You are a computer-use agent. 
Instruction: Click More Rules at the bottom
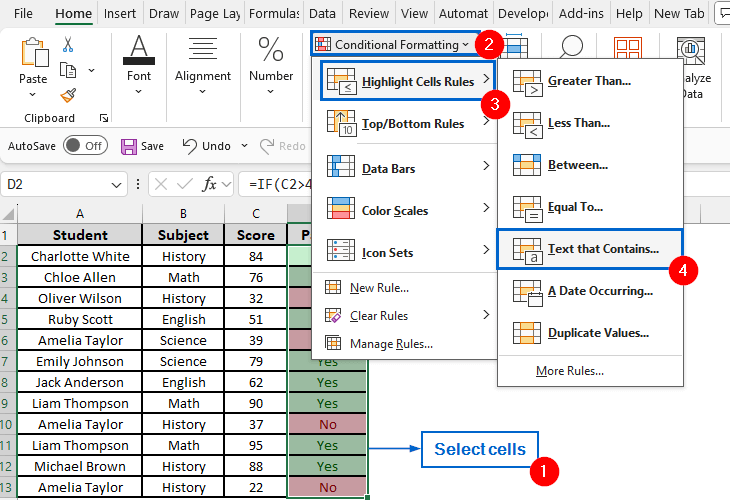coord(569,371)
